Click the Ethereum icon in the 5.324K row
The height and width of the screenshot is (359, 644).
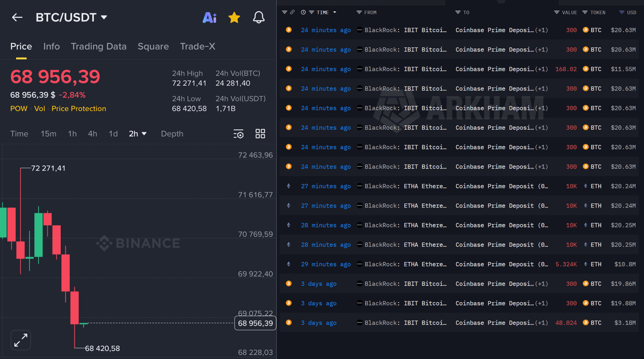click(289, 264)
